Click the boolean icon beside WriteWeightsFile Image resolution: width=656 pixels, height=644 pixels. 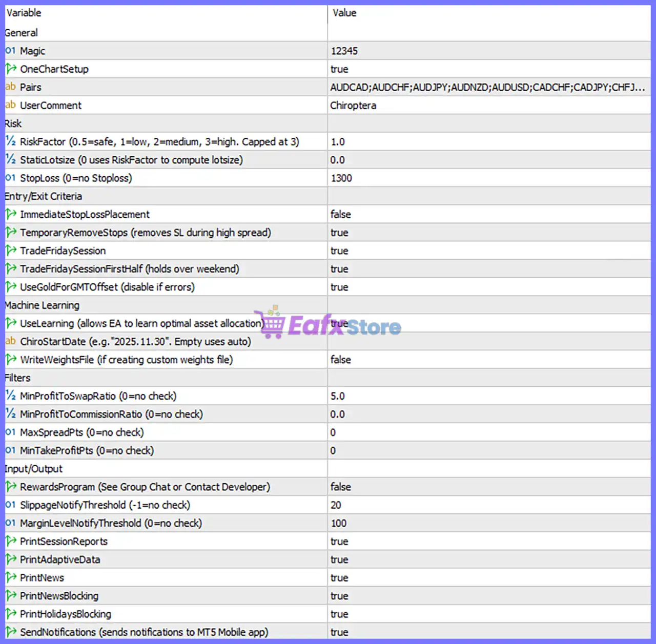[11, 360]
